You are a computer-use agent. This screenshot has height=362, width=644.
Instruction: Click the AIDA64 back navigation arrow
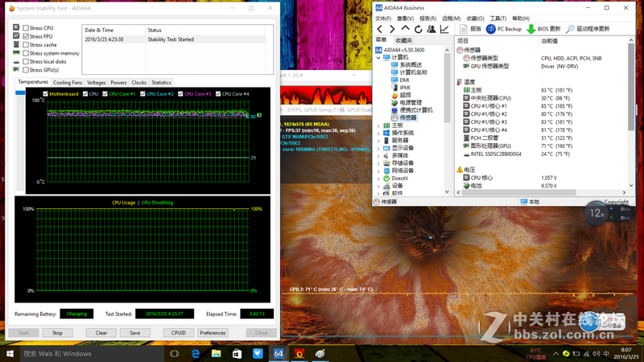click(380, 29)
